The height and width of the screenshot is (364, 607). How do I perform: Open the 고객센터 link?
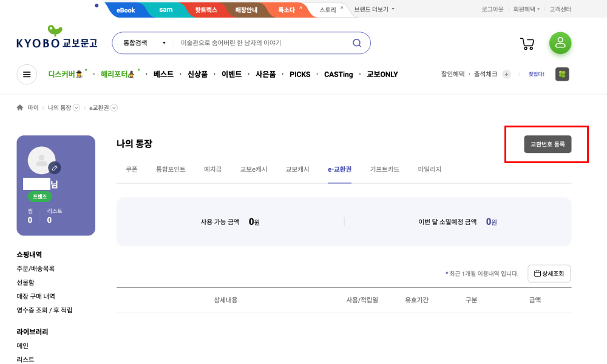[560, 9]
